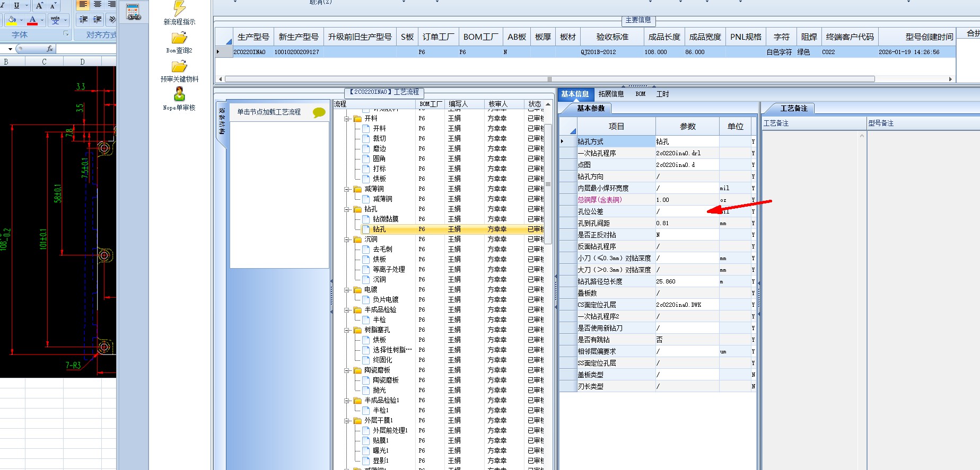
Task: Open the fill color dropdown arrow
Action: [21, 21]
